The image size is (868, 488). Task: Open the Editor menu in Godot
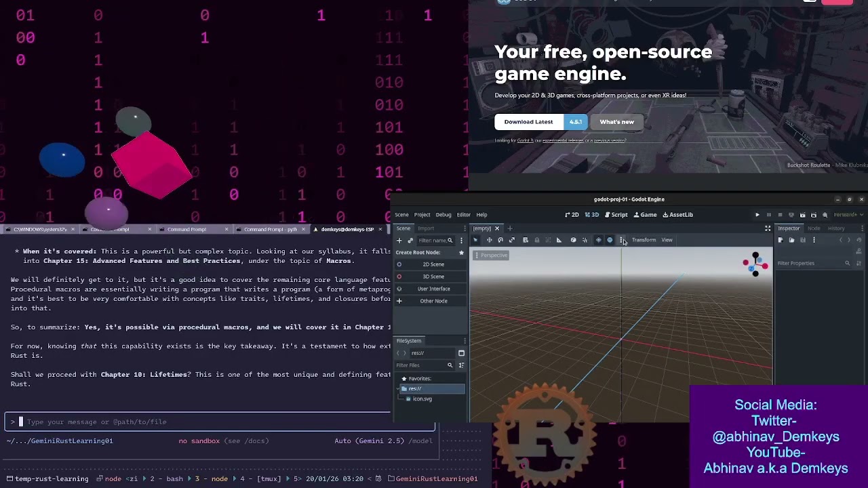(464, 215)
